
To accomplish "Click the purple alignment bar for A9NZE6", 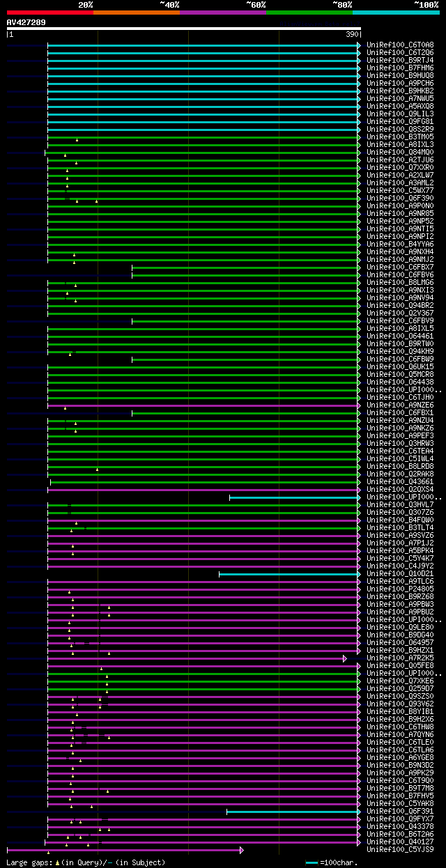I will (204, 405).
